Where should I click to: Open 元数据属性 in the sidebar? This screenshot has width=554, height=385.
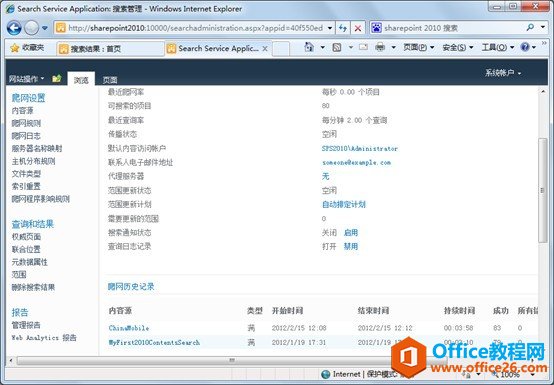tap(30, 262)
